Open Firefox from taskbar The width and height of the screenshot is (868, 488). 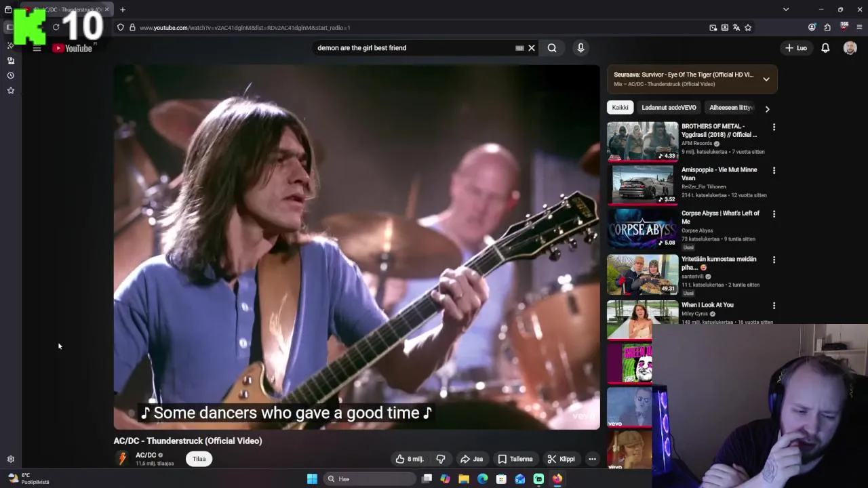point(557,479)
